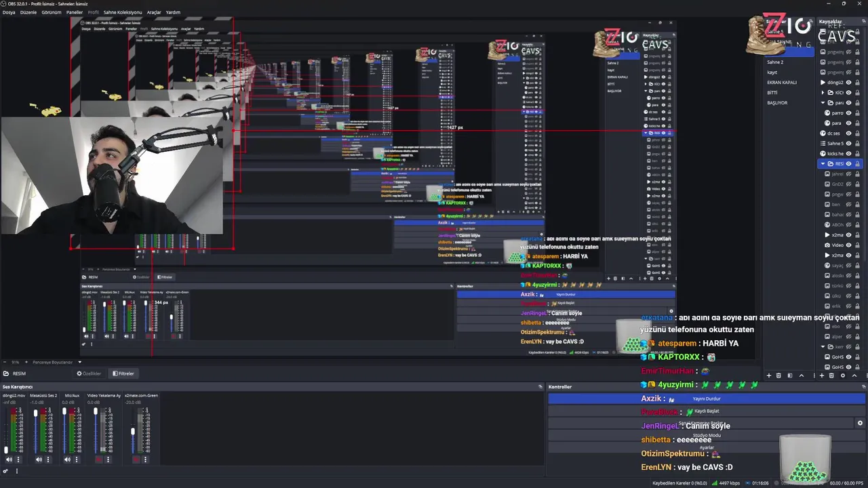This screenshot has width=868, height=488.
Task: Open Video Yakalama Ay three-dot options
Action: click(108, 459)
